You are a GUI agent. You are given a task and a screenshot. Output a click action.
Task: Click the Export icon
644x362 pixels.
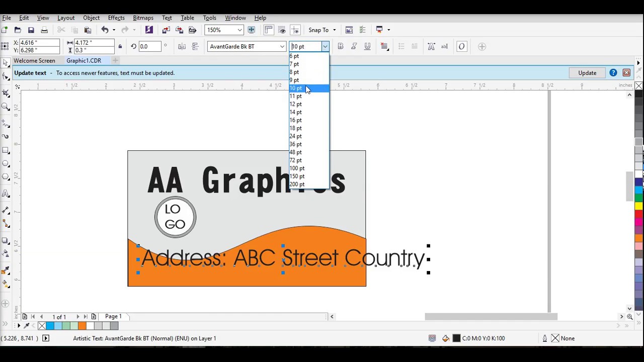point(179,30)
